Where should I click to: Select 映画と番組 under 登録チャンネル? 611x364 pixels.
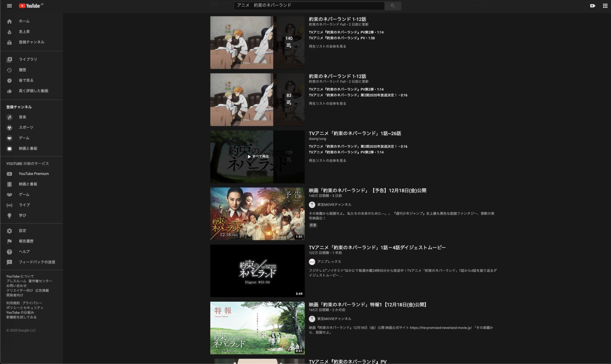click(x=28, y=148)
